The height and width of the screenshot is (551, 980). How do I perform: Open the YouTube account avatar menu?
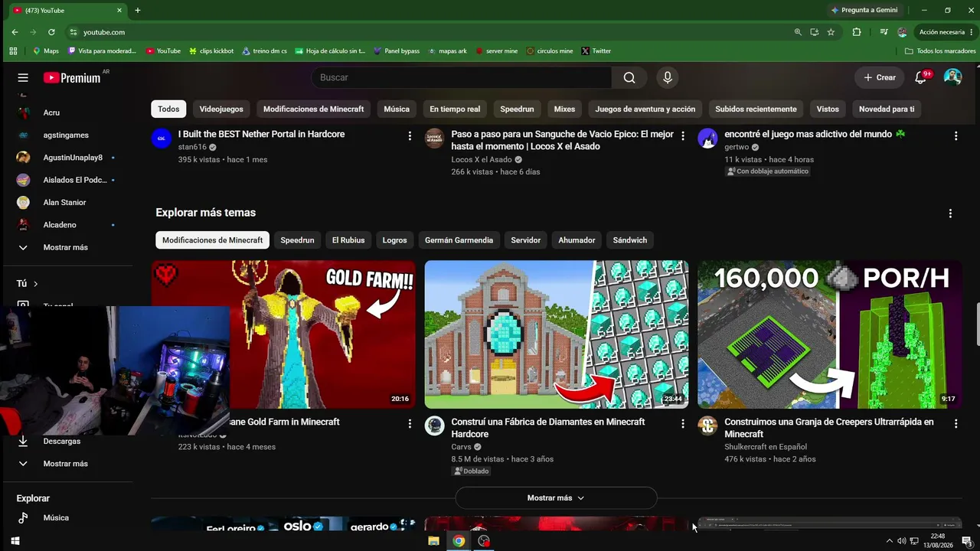tap(952, 77)
